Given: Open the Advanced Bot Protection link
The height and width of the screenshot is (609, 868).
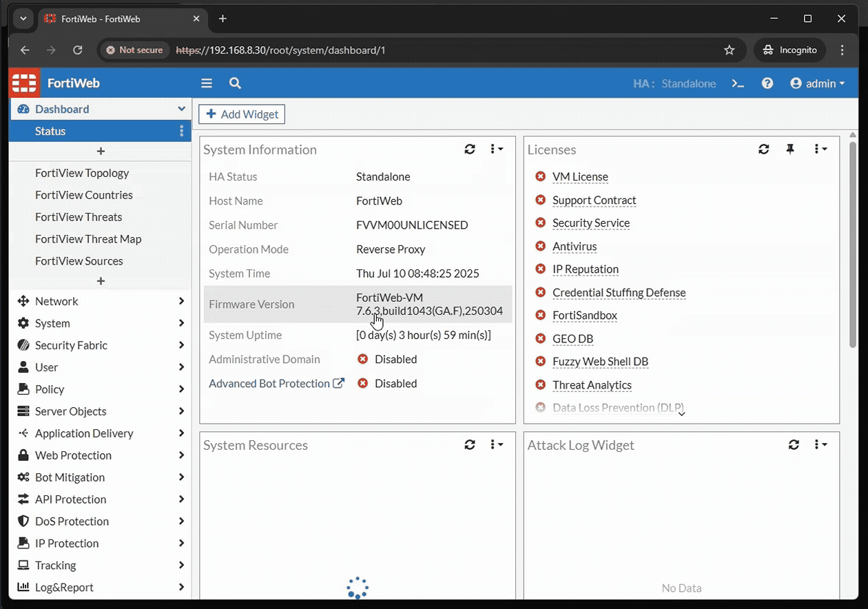Looking at the screenshot, I should [x=269, y=384].
